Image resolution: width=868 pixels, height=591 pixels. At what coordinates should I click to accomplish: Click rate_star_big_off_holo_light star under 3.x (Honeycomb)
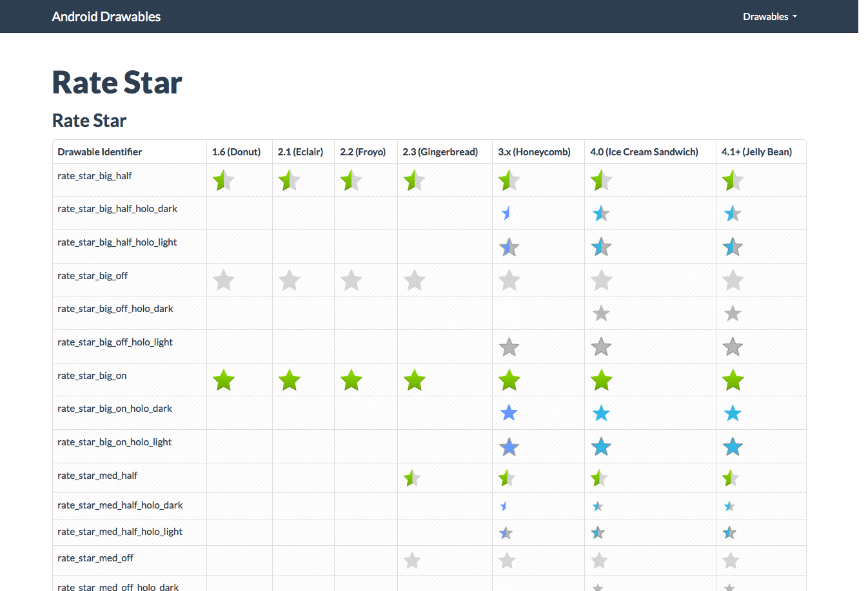click(x=509, y=347)
